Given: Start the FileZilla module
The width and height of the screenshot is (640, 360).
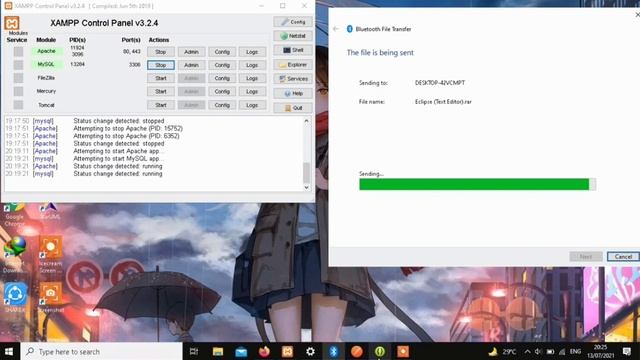Looking at the screenshot, I should pos(161,78).
